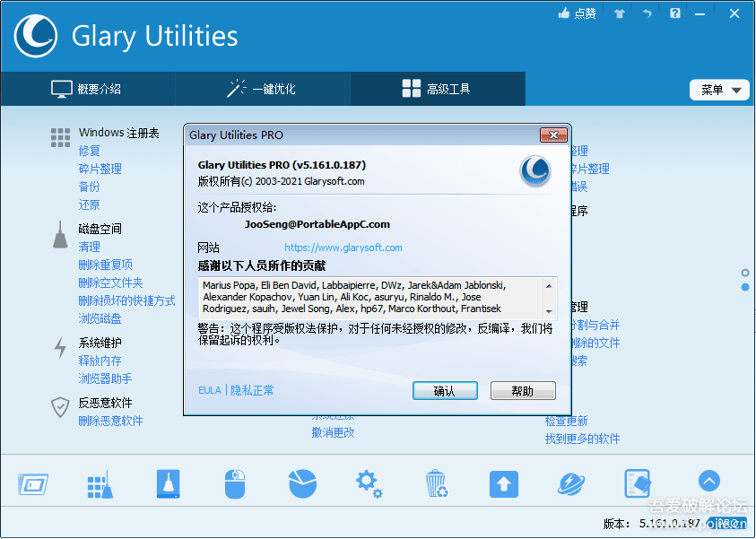Open the 隐私正常 link

[252, 390]
